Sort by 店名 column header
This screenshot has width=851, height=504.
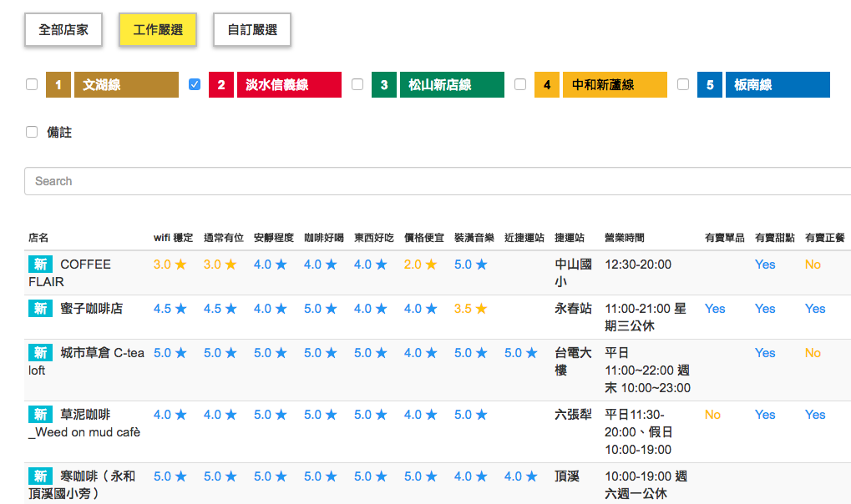click(38, 238)
